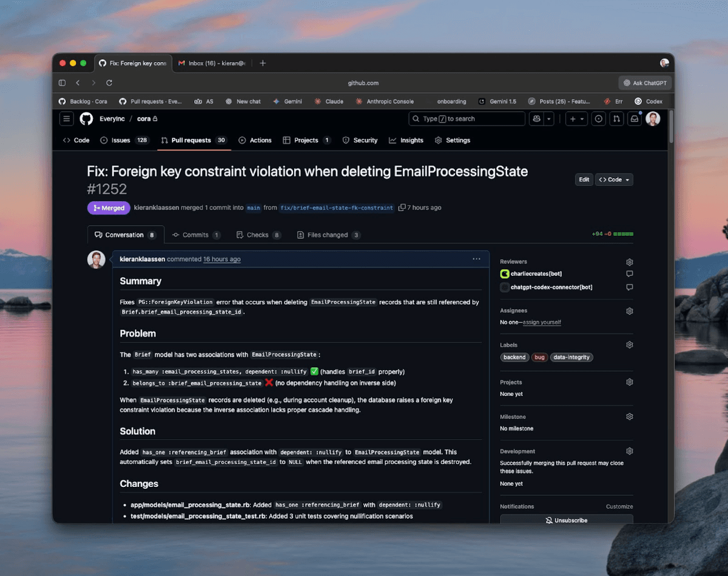Open the Assignees gear settings
Screen dimensions: 728x576
point(630,311)
